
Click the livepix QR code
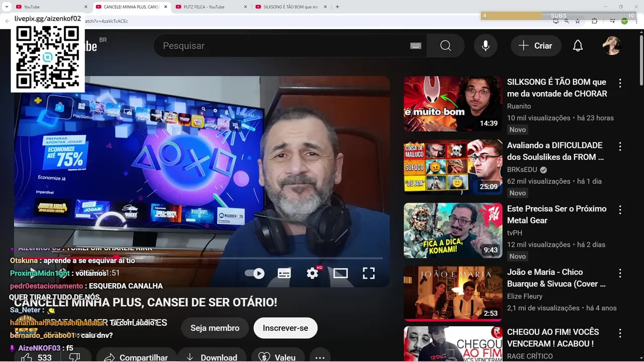click(x=48, y=57)
